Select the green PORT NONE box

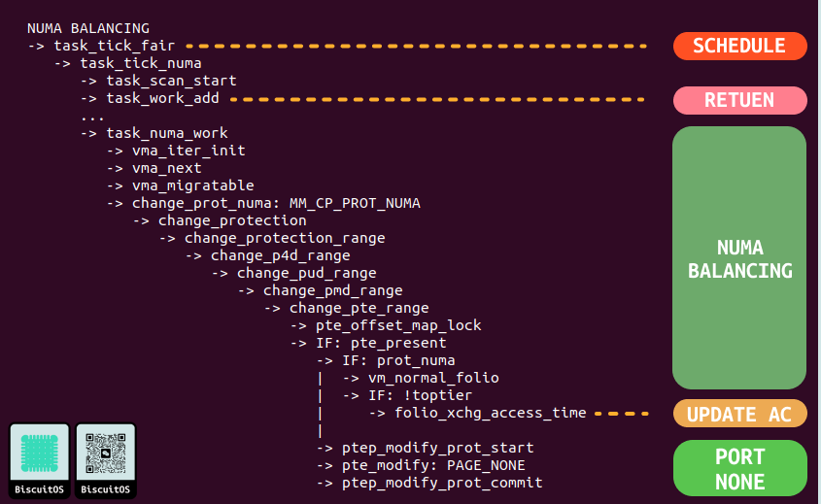pyautogui.click(x=739, y=469)
